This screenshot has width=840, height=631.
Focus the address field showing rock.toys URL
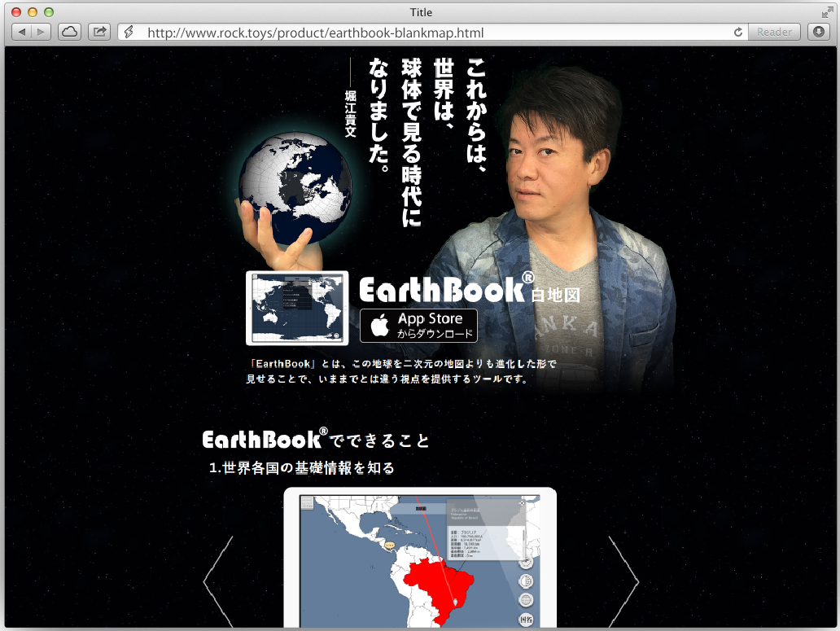[x=434, y=33]
